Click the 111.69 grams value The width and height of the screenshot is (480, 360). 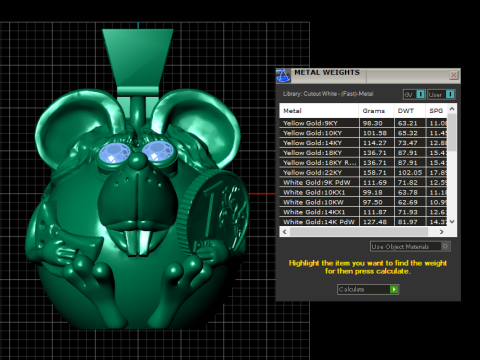coord(374,182)
